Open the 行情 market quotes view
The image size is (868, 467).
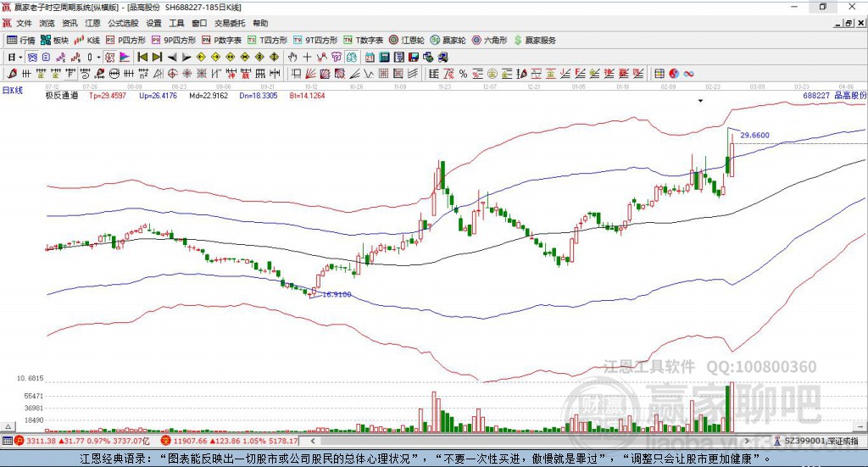click(21, 41)
